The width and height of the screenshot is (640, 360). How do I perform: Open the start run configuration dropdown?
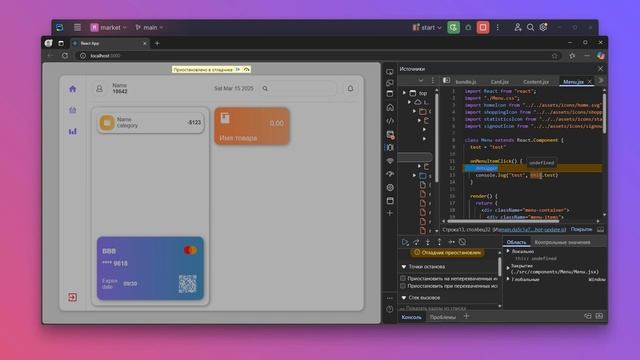click(427, 27)
